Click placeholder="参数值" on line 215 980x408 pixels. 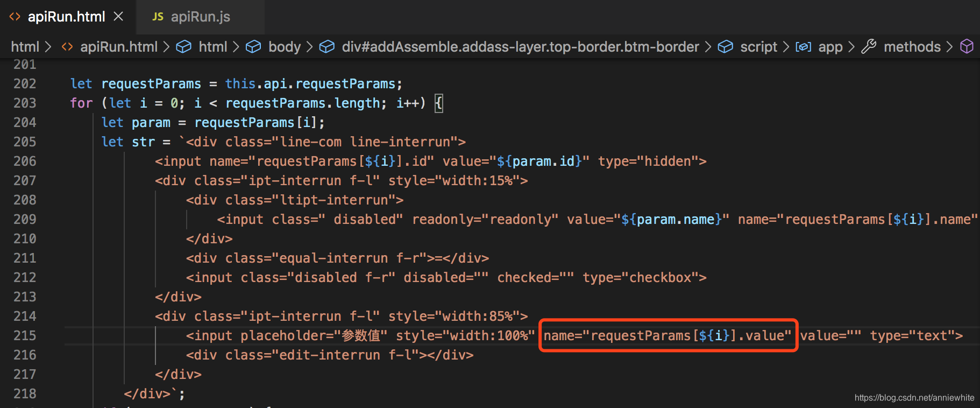point(314,336)
